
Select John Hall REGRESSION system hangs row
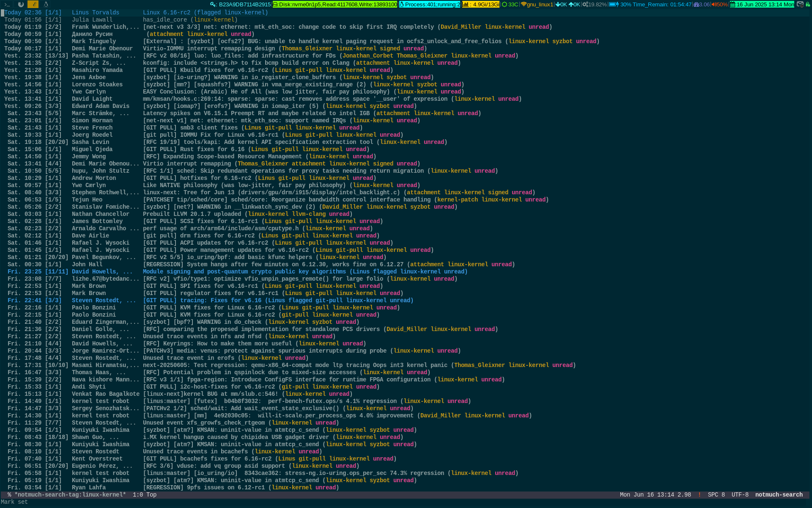(406, 264)
